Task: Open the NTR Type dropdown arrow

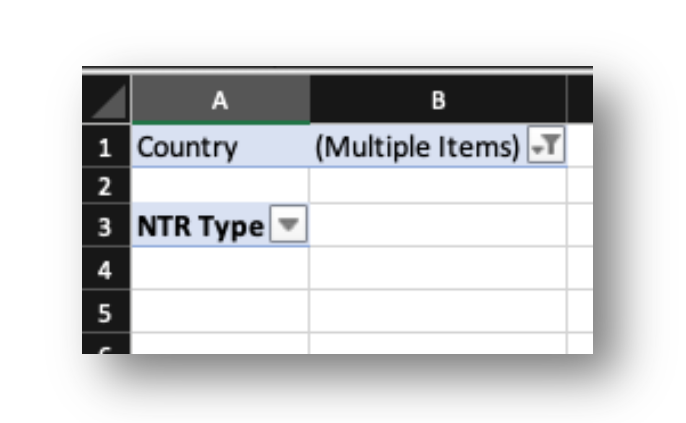Action: pos(288,224)
